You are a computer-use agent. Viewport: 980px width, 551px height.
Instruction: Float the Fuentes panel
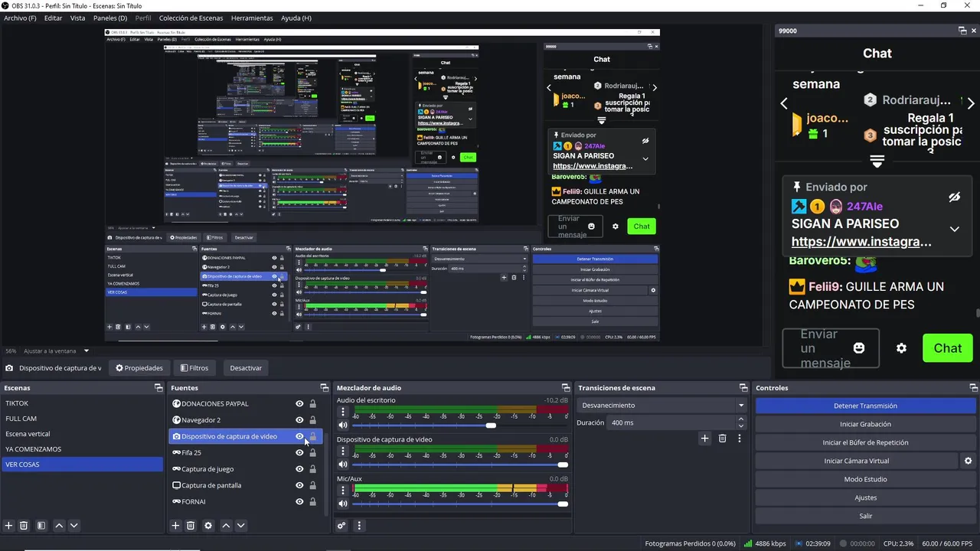(324, 388)
